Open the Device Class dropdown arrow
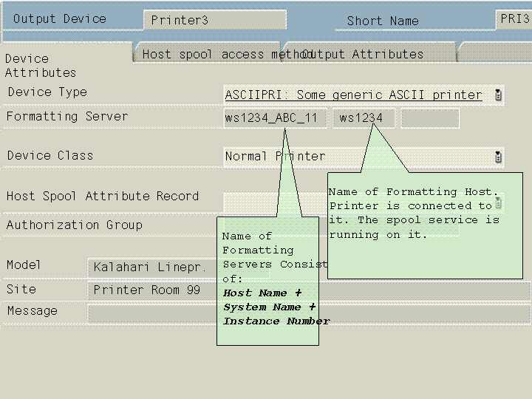 [499, 157]
